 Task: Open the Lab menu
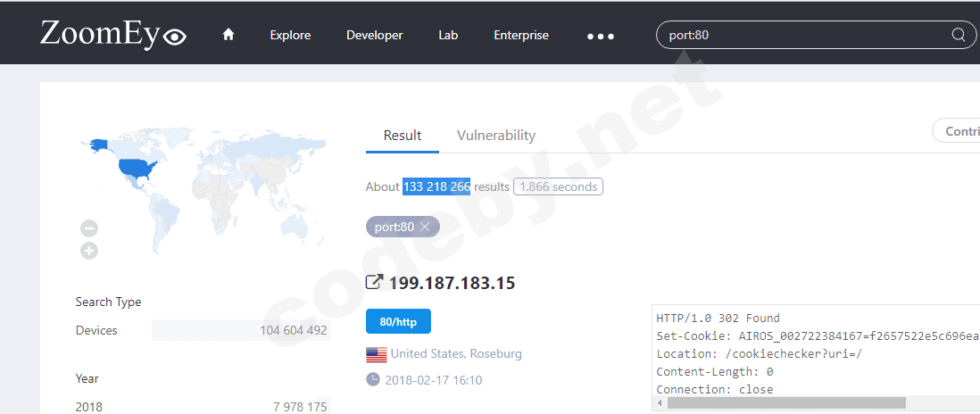[448, 36]
